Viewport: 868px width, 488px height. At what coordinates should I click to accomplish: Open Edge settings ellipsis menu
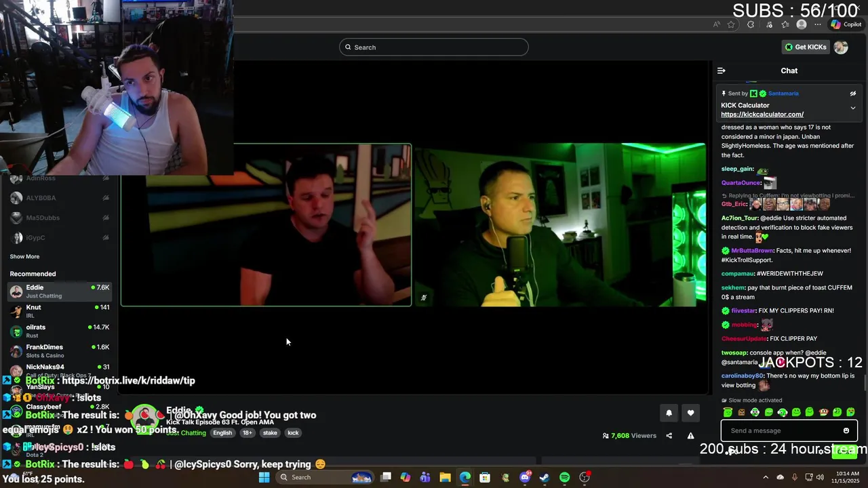[818, 24]
